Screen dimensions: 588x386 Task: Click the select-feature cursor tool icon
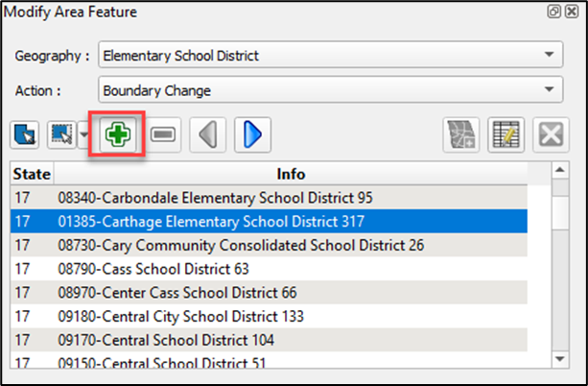[x=25, y=136]
